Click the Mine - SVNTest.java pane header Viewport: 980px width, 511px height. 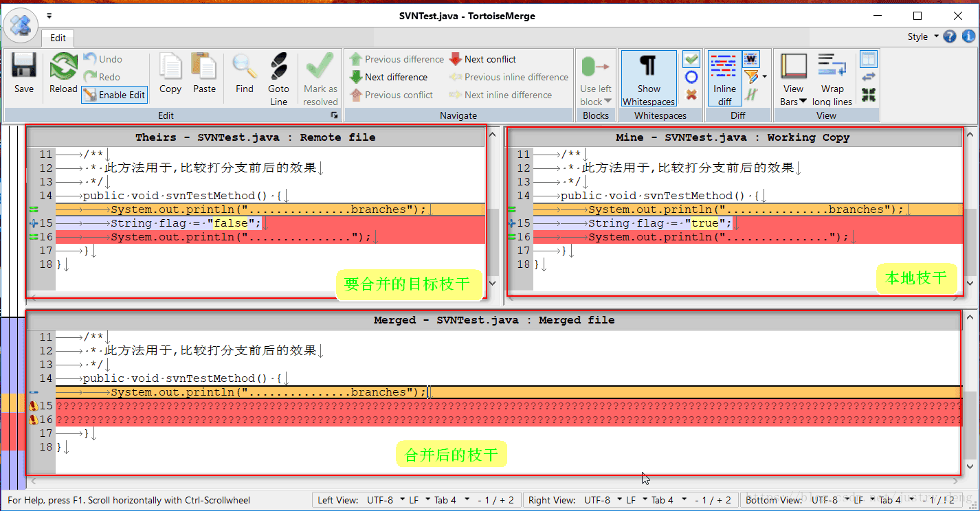[733, 137]
